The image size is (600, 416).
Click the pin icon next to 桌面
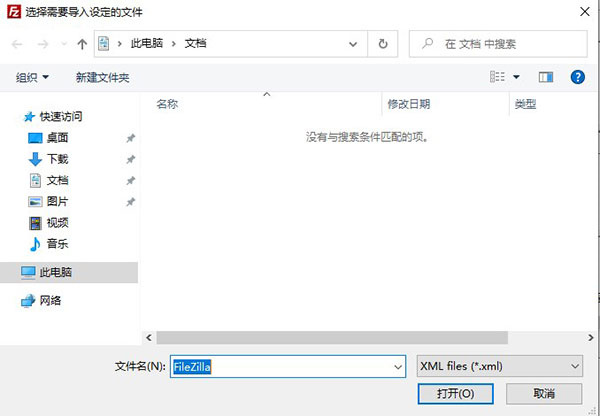point(131,138)
